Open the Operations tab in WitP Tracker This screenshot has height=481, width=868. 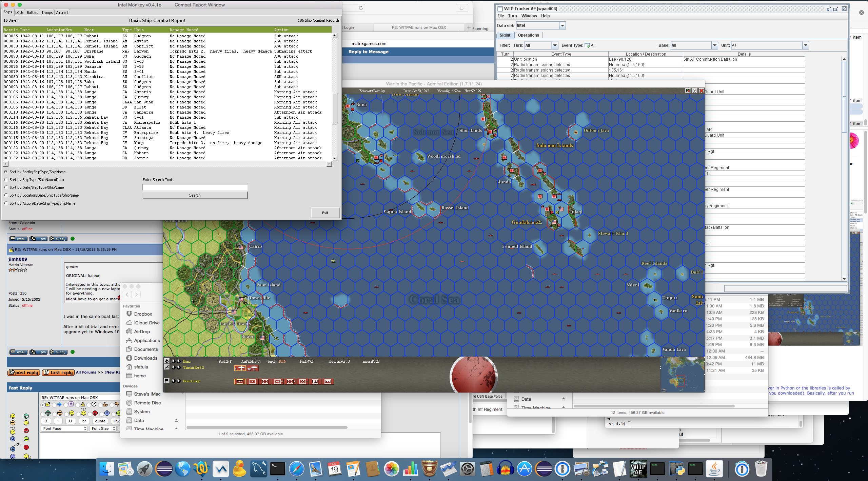[528, 35]
